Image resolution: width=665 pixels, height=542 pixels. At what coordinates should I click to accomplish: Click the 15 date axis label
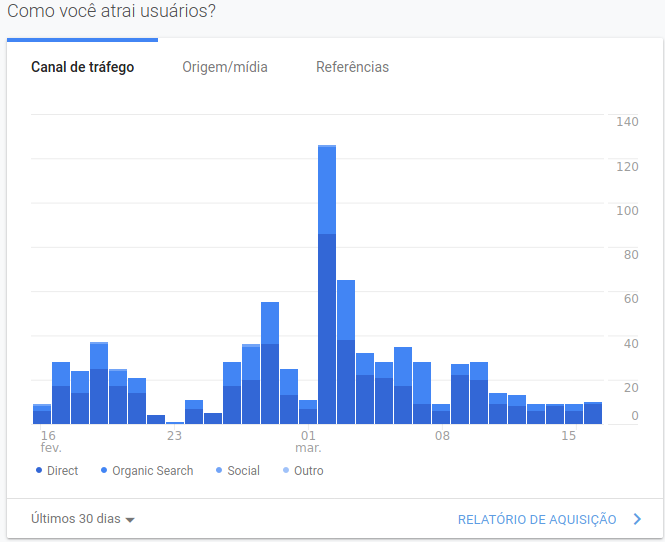(x=568, y=436)
